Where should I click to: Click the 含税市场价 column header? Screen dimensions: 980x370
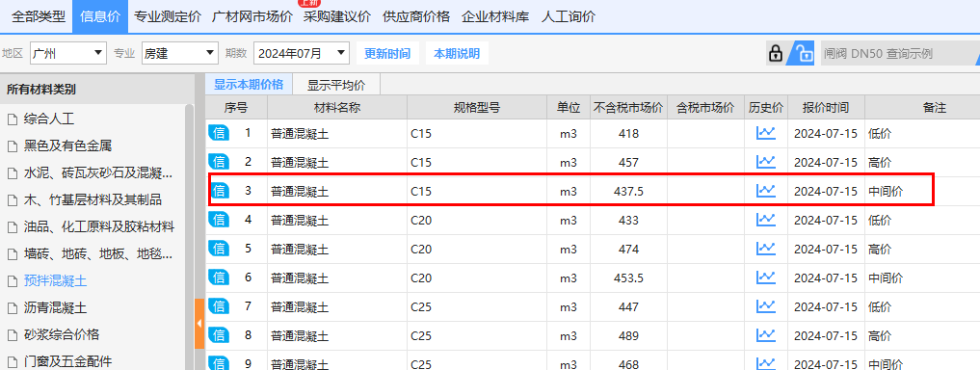point(705,108)
